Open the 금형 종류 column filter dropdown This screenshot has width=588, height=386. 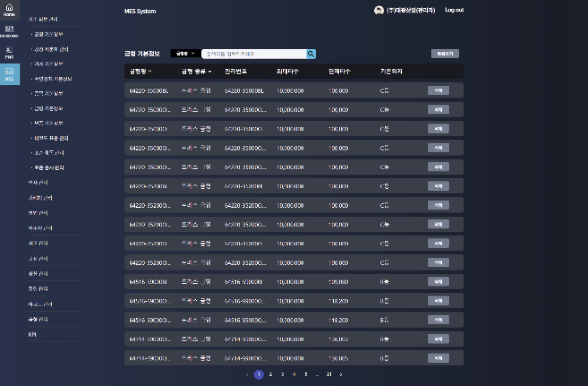coord(210,72)
